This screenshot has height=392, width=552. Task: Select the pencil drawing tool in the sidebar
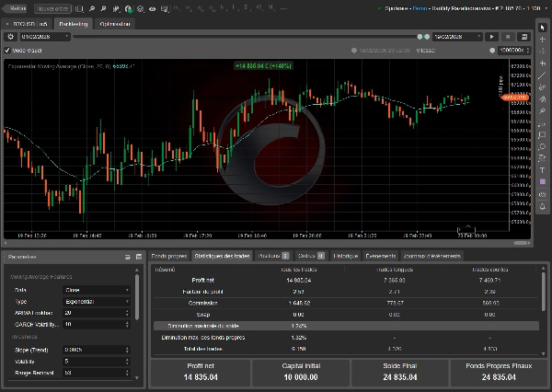[543, 87]
